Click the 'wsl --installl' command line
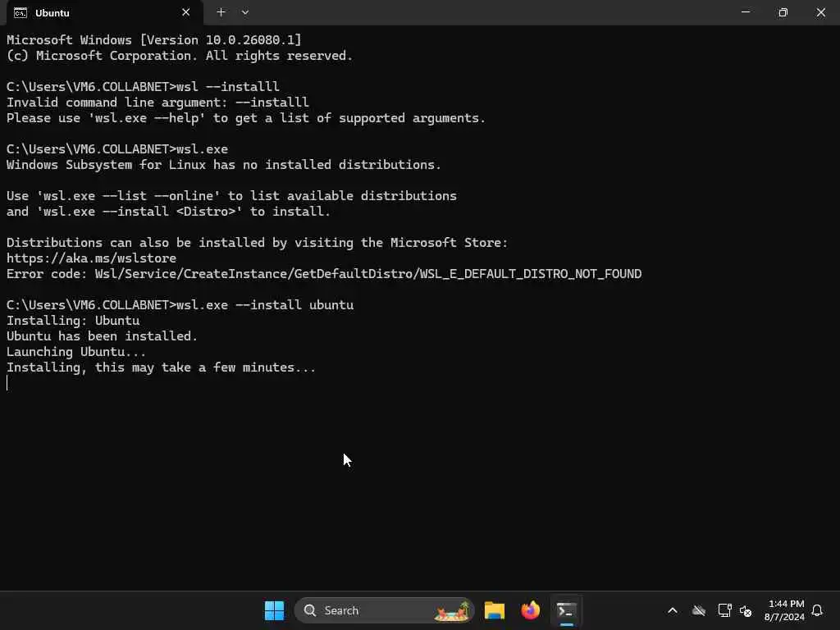Viewport: 840px width, 630px height. pyautogui.click(x=143, y=87)
